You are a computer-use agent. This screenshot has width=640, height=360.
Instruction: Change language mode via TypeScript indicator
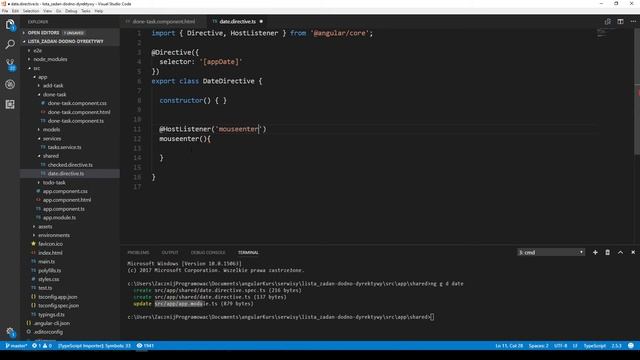pos(594,346)
